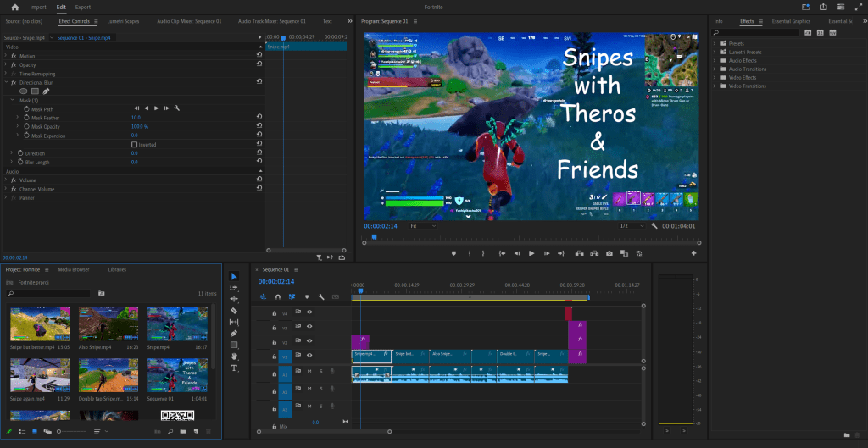This screenshot has width=868, height=448.
Task: Go to In point in Program Monitor
Action: pyautogui.click(x=502, y=253)
